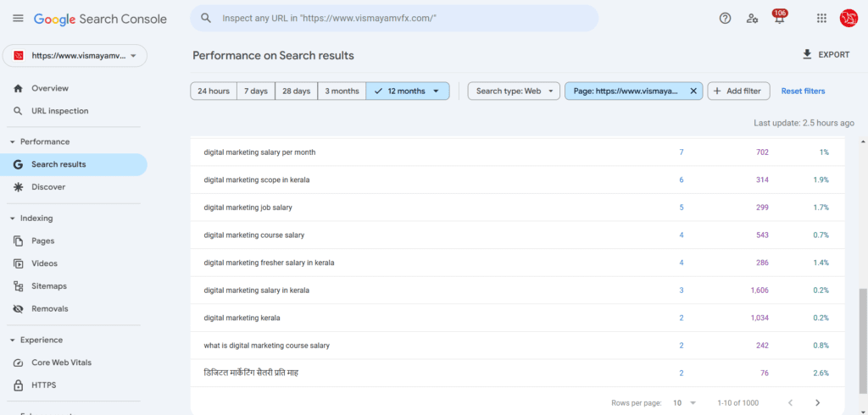Click the "1-10 of 1000" row count
The height and width of the screenshot is (415, 868).
point(738,403)
